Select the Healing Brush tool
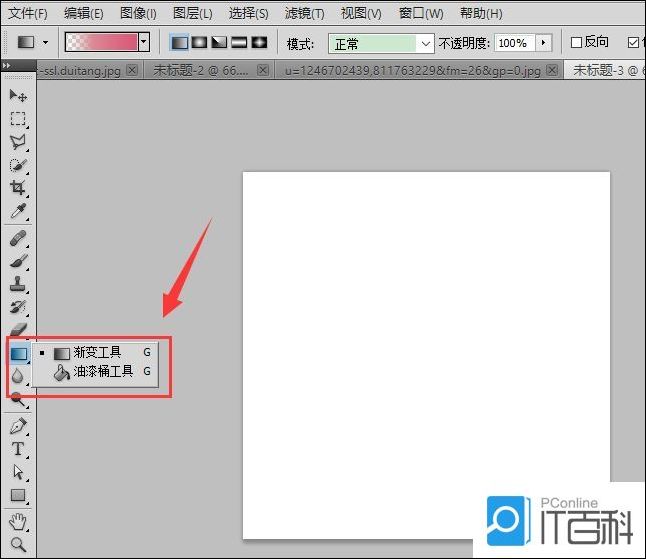Image resolution: width=646 pixels, height=559 pixels. pos(18,239)
